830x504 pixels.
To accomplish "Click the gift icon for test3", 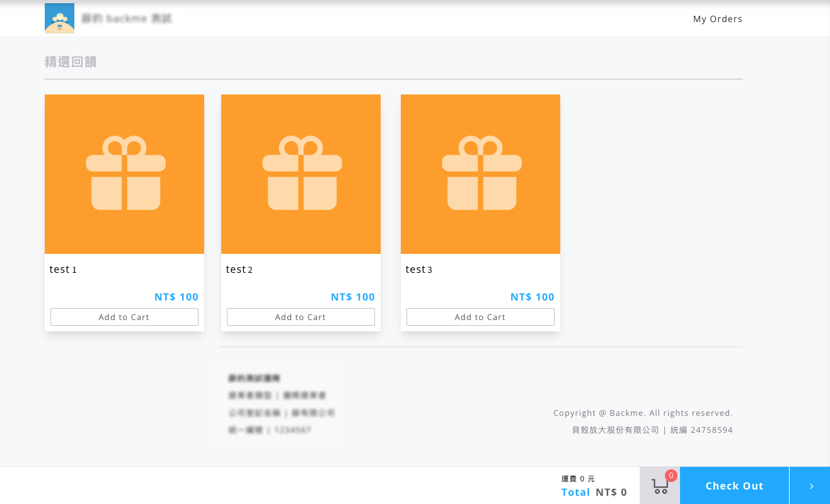I will click(x=481, y=173).
